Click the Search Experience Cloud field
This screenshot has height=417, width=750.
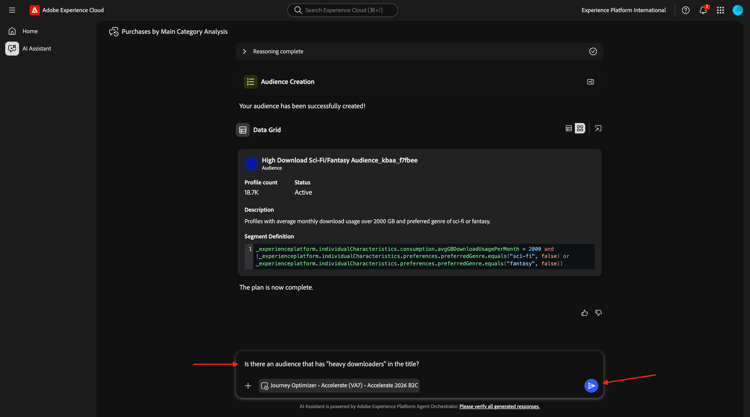click(342, 10)
